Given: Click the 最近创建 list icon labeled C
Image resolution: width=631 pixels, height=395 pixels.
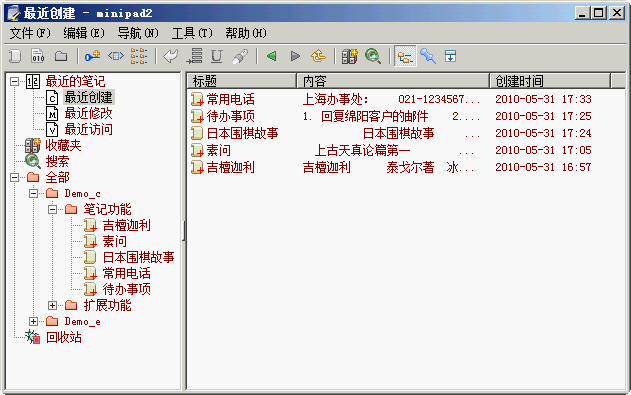Looking at the screenshot, I should pyautogui.click(x=52, y=98).
